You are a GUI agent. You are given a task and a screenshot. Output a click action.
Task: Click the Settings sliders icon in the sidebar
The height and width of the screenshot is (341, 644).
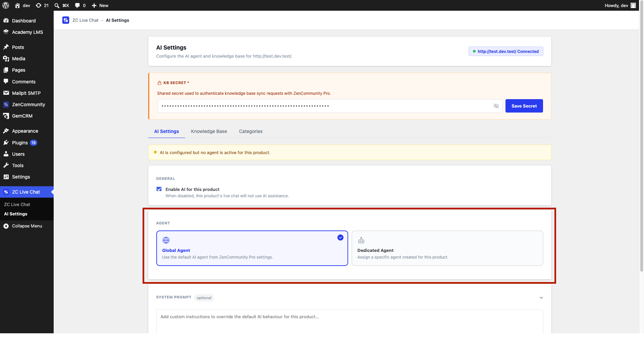pos(6,177)
